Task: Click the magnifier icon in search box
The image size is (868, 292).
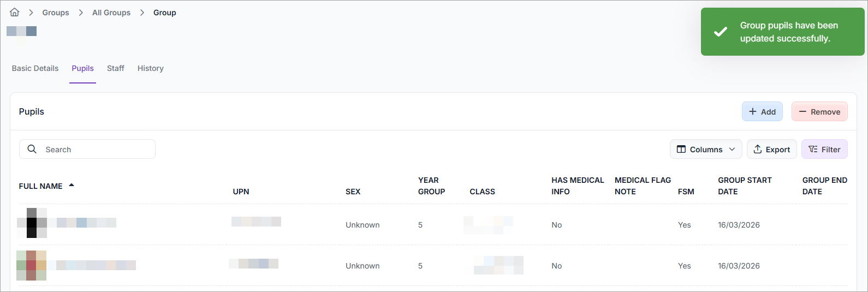Action: (x=32, y=149)
